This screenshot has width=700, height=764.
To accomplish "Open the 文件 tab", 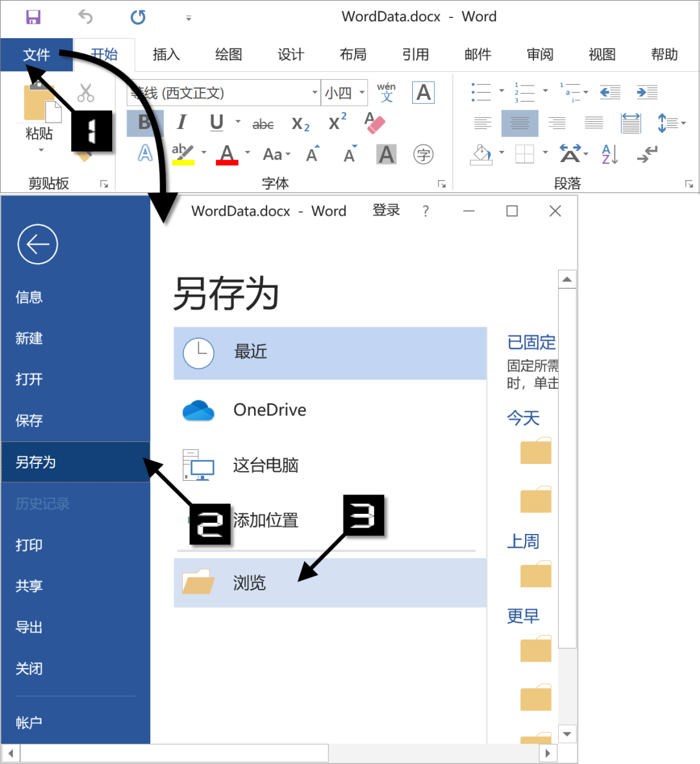I will tap(36, 54).
